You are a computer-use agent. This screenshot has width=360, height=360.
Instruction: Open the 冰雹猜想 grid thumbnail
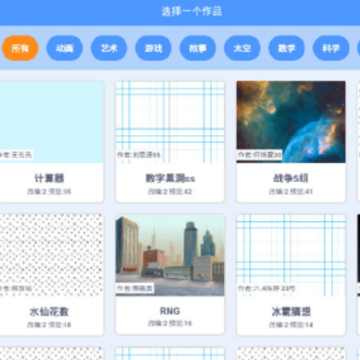click(291, 255)
